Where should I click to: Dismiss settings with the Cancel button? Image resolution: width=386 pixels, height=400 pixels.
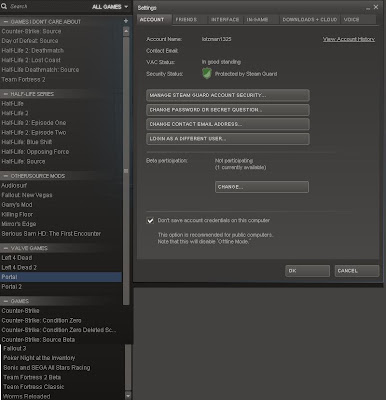(357, 271)
